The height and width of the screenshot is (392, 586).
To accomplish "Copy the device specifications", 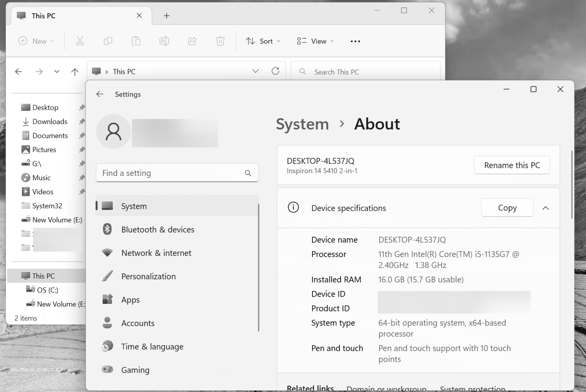I will [507, 208].
